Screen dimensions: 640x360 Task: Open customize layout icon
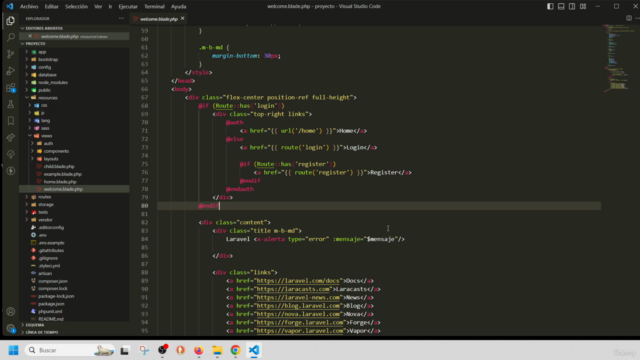pyautogui.click(x=583, y=6)
